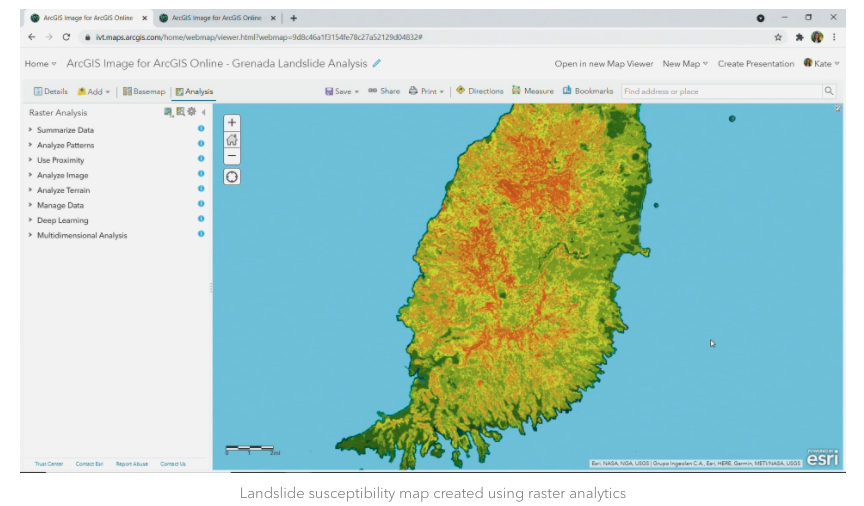Show info for Analyze Image
The image size is (864, 506).
[x=201, y=174]
